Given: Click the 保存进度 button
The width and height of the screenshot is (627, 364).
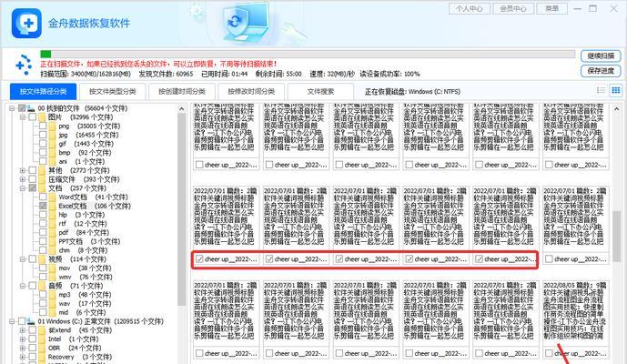Looking at the screenshot, I should click(x=601, y=71).
